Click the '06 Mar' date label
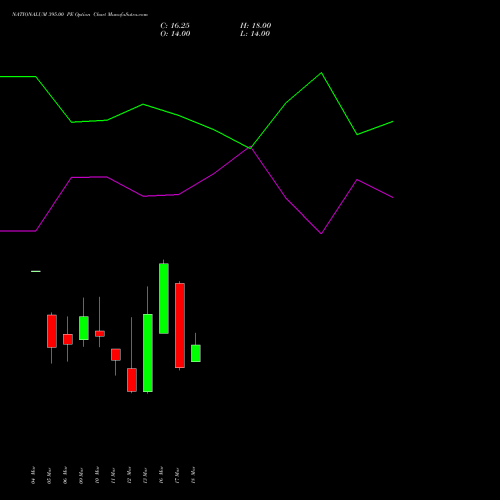 click(65, 475)
